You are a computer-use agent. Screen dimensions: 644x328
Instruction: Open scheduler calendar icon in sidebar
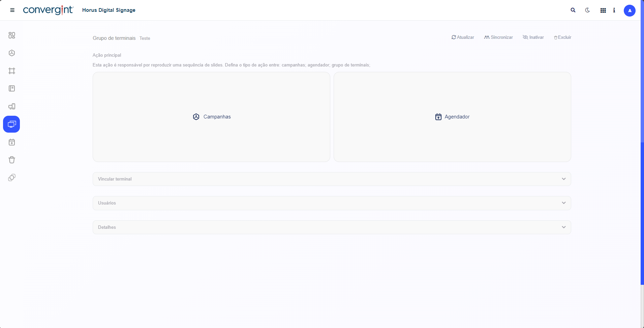pos(12,142)
